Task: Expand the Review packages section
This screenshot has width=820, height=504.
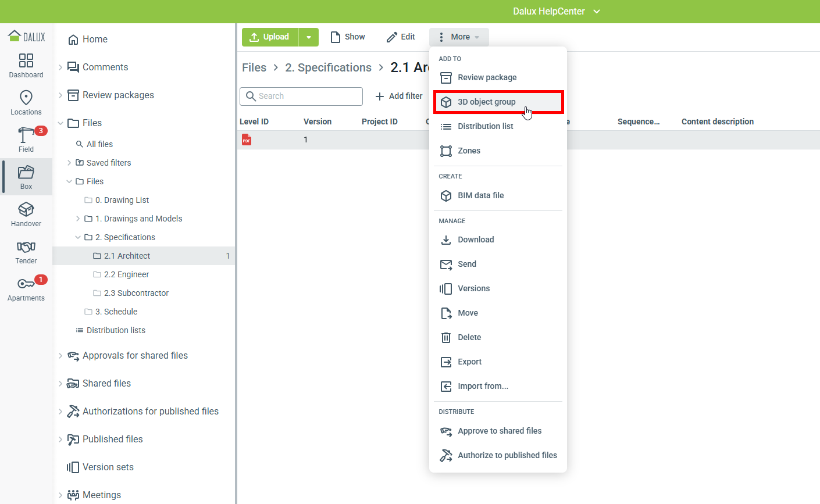Action: [x=60, y=95]
